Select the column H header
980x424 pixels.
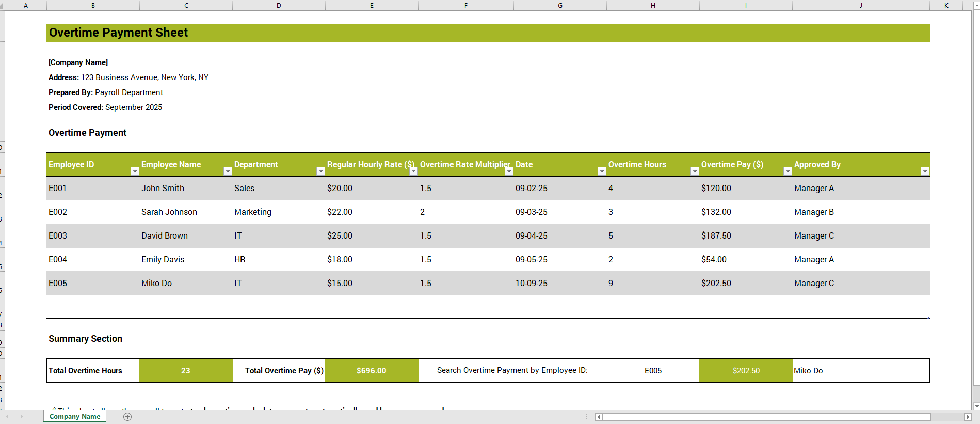(653, 5)
